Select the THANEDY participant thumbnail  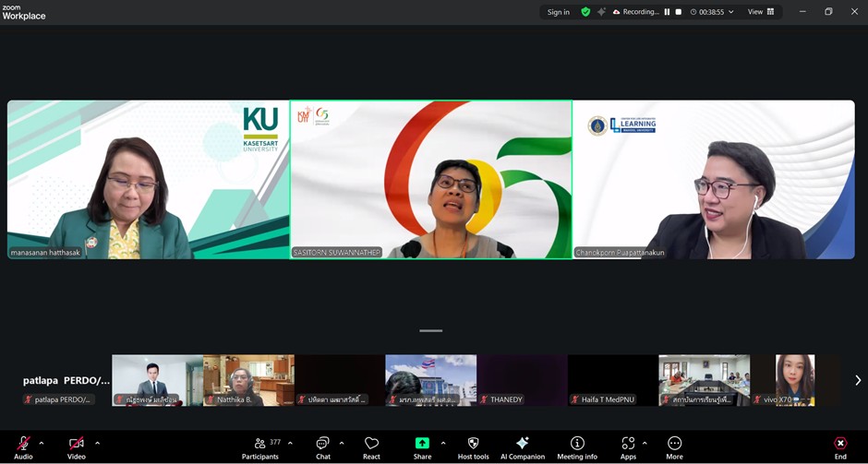coord(522,380)
